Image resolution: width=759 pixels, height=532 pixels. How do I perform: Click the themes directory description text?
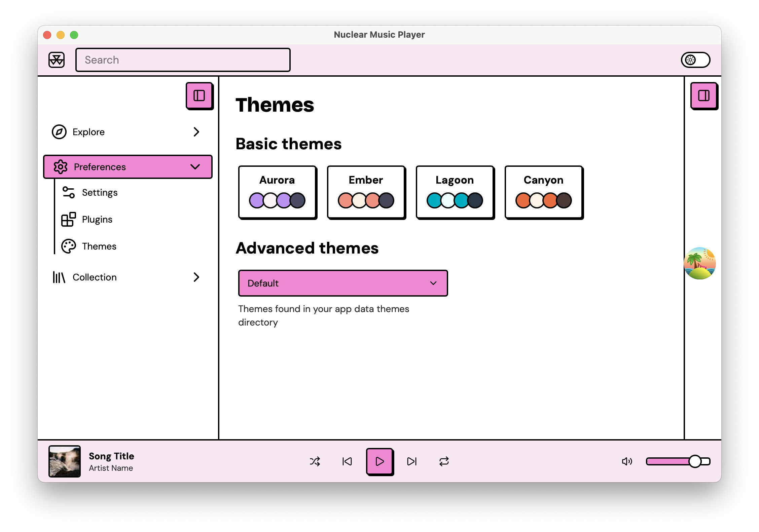(x=324, y=315)
